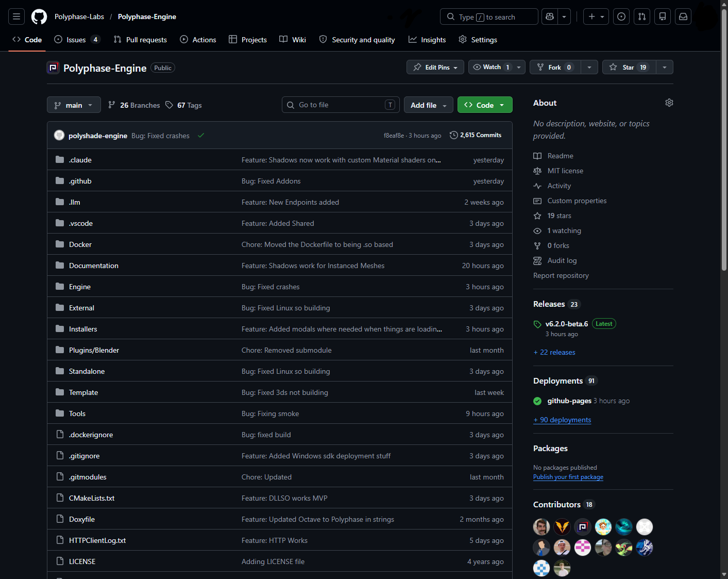Expand the create new plus dropdown

click(x=596, y=16)
